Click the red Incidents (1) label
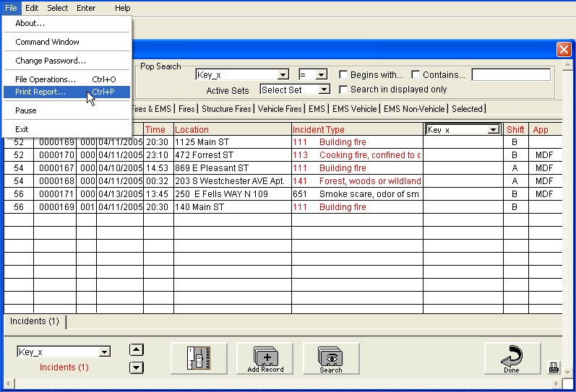The height and width of the screenshot is (392, 576). (64, 367)
